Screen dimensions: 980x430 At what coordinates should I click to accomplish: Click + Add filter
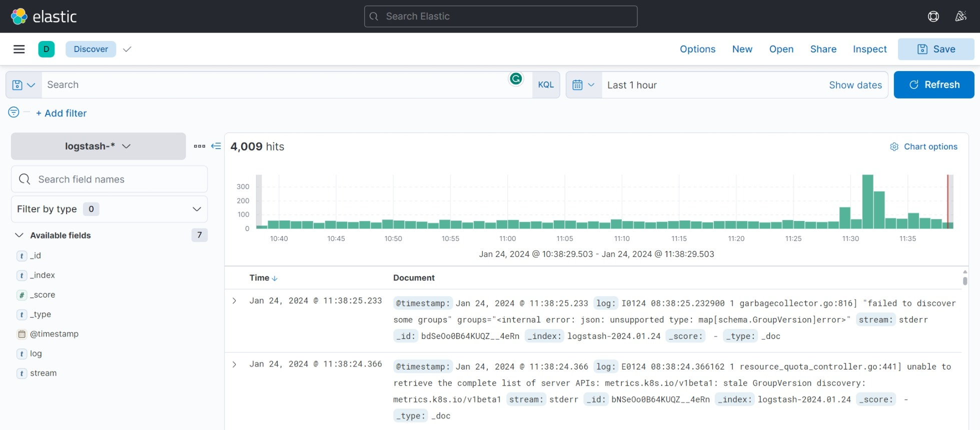tap(61, 113)
